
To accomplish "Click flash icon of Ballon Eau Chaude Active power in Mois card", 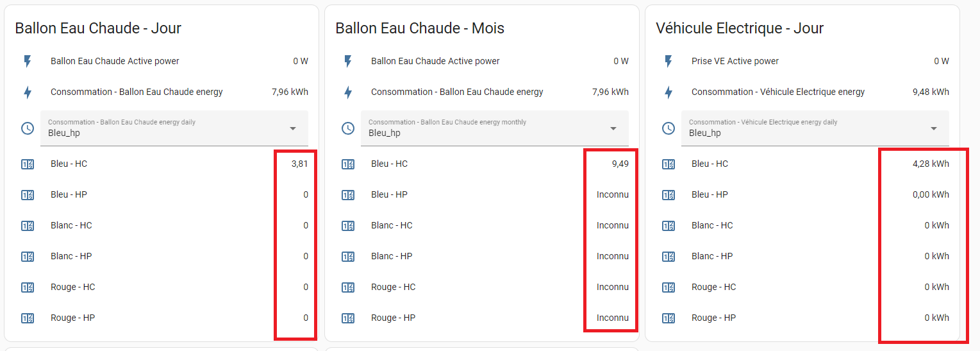I will pyautogui.click(x=348, y=62).
